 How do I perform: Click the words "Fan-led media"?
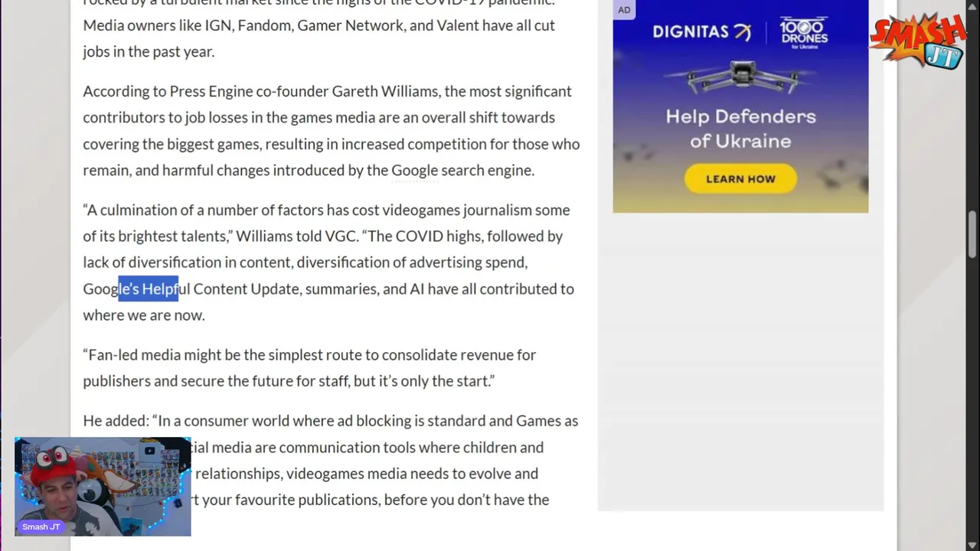[x=135, y=354]
